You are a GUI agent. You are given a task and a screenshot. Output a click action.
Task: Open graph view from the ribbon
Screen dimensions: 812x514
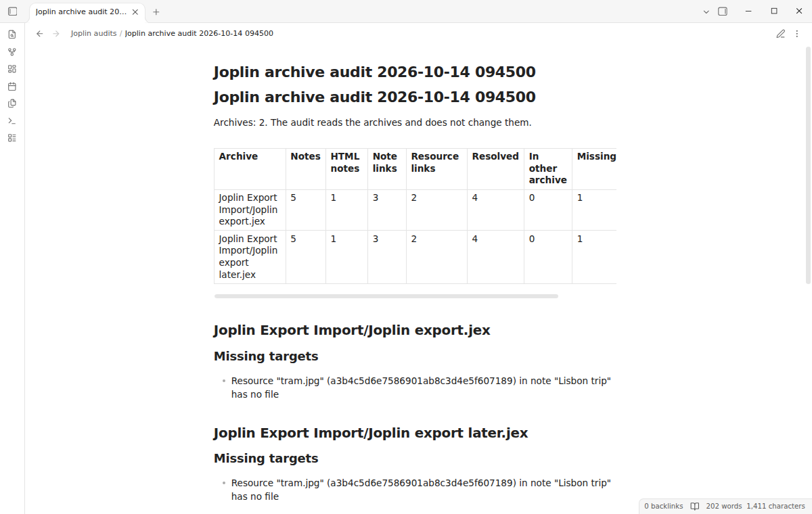click(x=12, y=51)
